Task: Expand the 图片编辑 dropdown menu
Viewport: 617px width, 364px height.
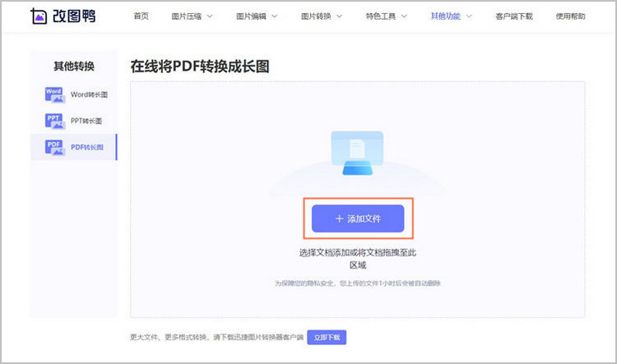Action: tap(256, 16)
